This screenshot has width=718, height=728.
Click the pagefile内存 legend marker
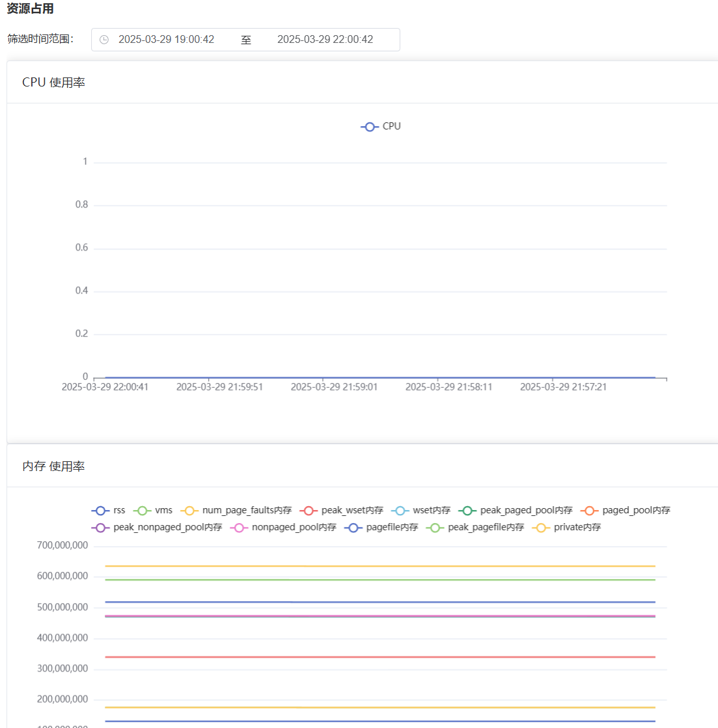(x=353, y=528)
